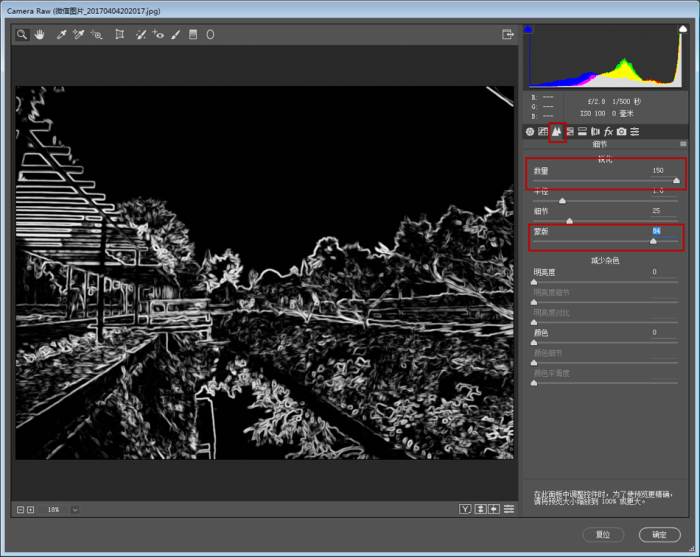Image resolution: width=700 pixels, height=557 pixels.
Task: Click the sharpening 数量 amount slider handle
Action: [677, 181]
